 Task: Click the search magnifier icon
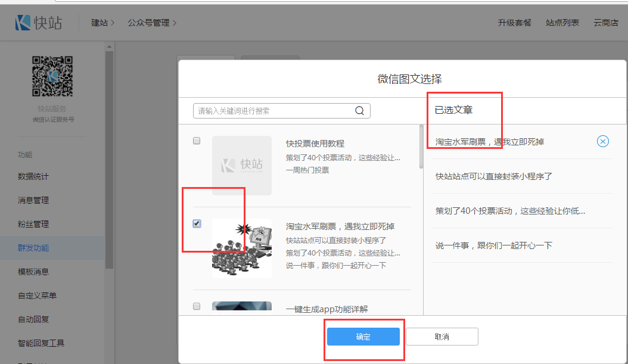pos(359,111)
